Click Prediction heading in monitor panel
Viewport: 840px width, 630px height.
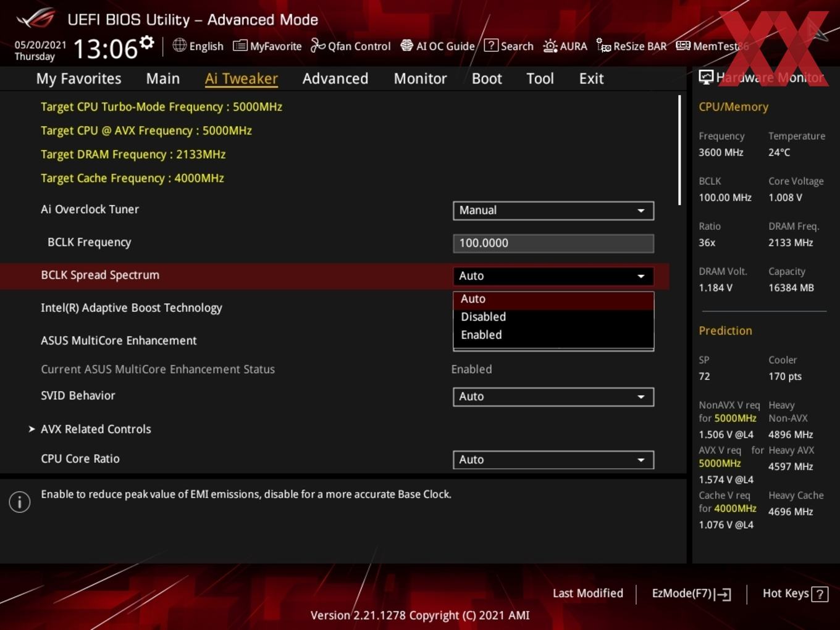coord(725,330)
